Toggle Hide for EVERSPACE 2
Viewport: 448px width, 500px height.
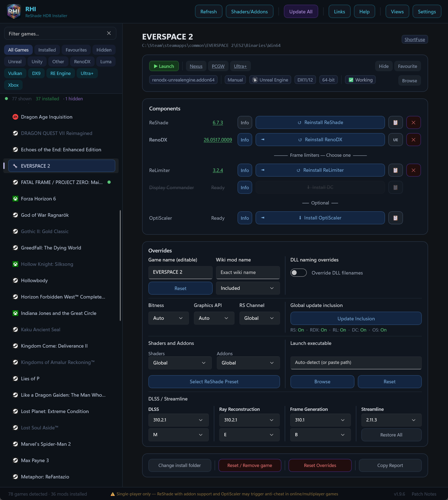pos(384,66)
